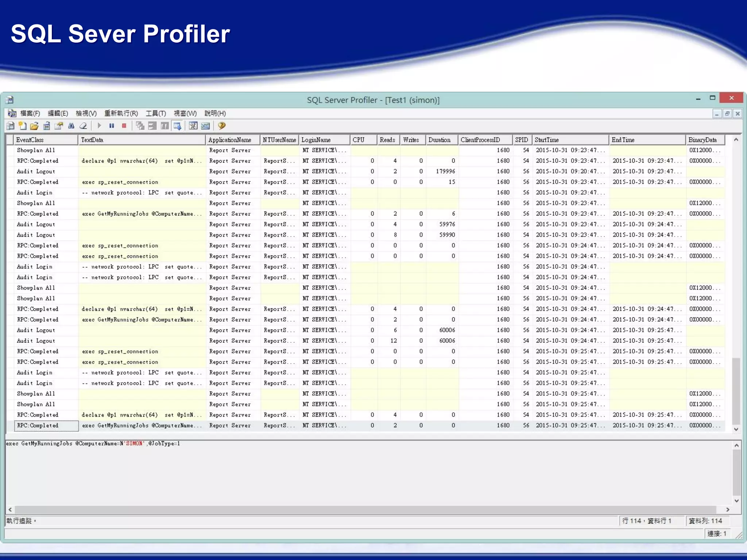Click the ClientProcessID column header
The height and width of the screenshot is (560, 747).
click(x=485, y=140)
